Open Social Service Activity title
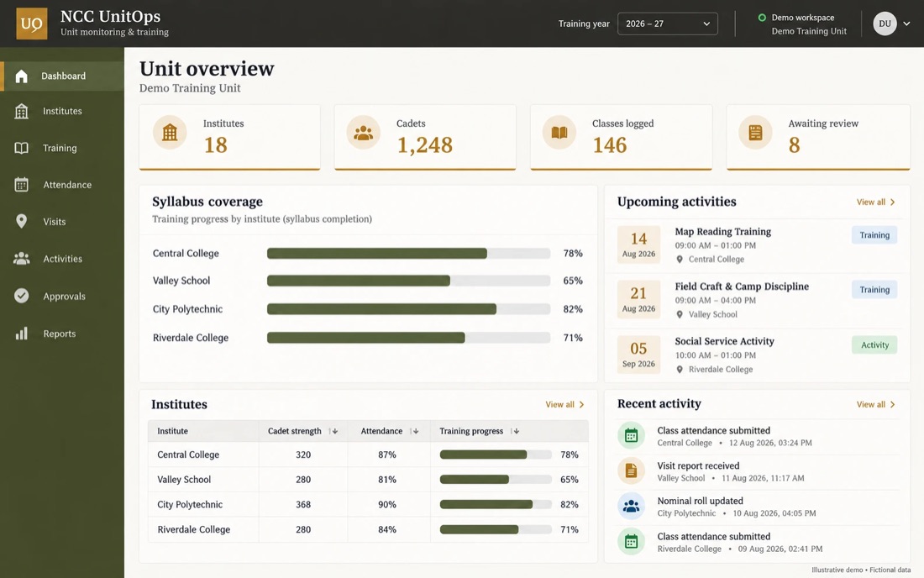The width and height of the screenshot is (924, 578). tap(724, 341)
